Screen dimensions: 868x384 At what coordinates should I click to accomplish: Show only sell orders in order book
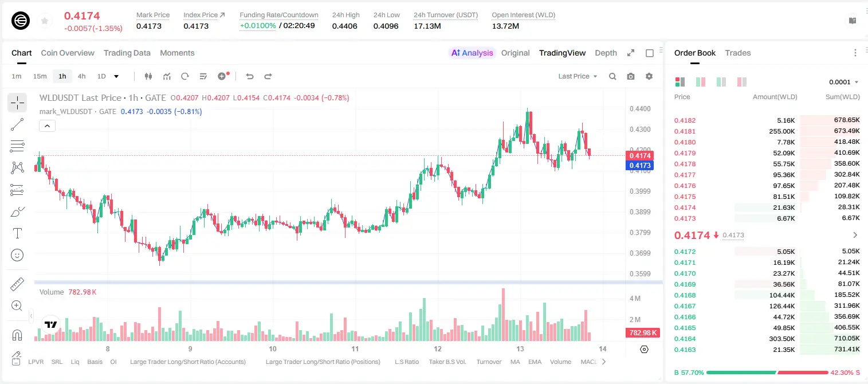coord(742,82)
